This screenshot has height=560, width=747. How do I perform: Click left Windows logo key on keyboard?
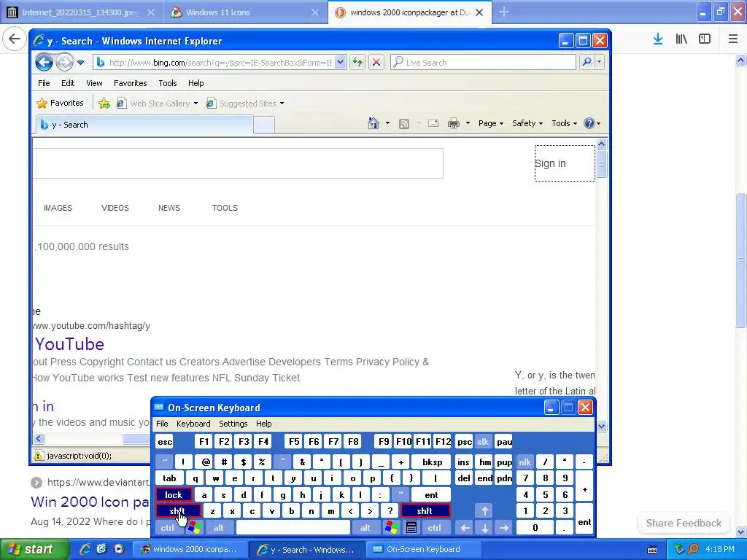click(194, 527)
